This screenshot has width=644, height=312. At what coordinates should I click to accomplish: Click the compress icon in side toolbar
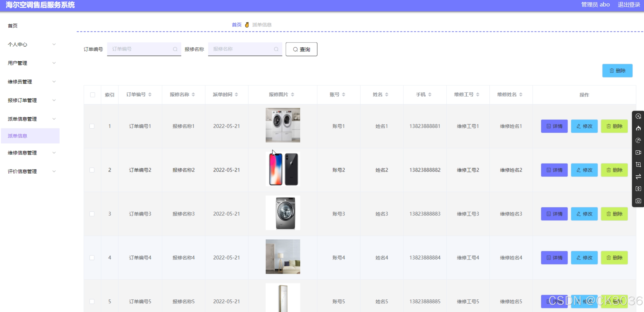click(x=638, y=189)
